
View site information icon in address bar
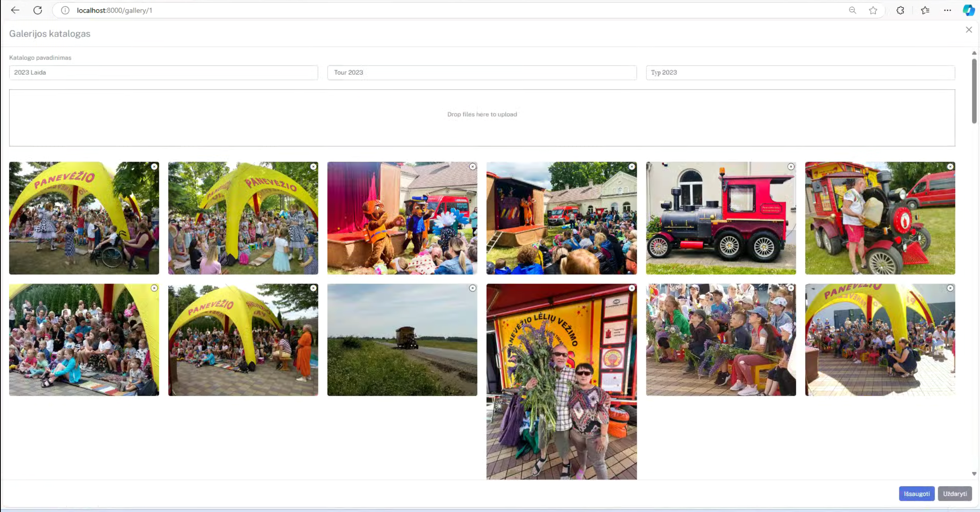click(65, 10)
